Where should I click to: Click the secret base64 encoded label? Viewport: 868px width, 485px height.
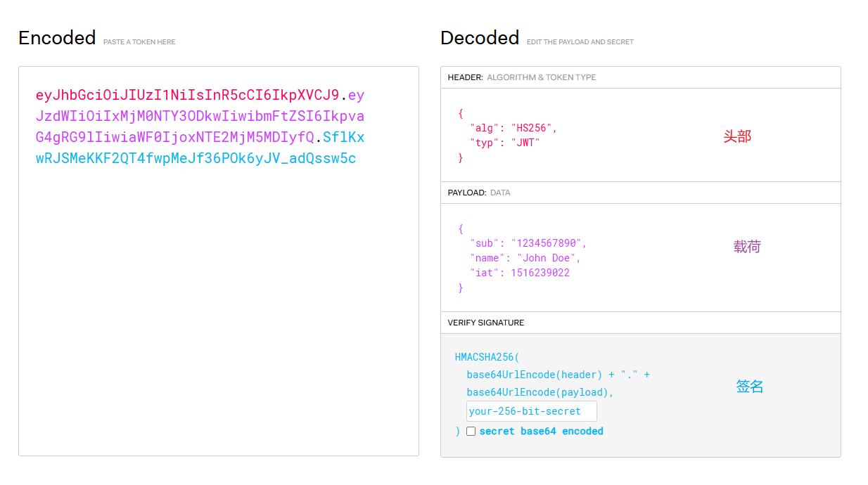[x=542, y=431]
